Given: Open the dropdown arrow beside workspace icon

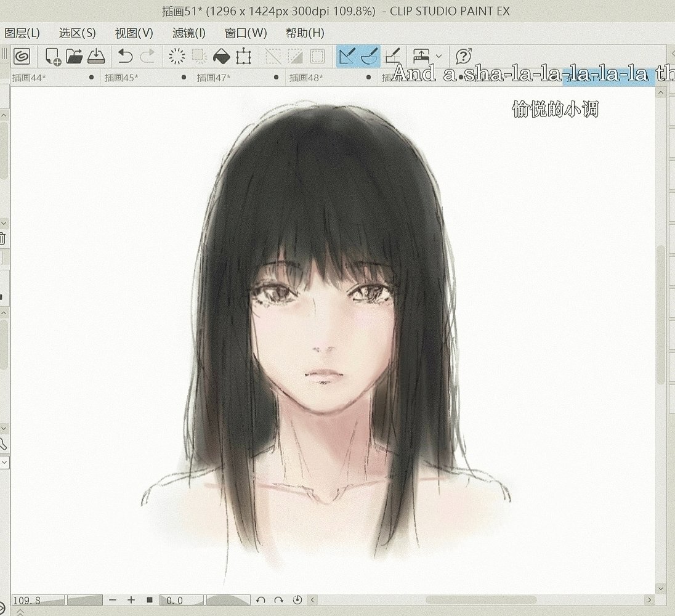Looking at the screenshot, I should point(439,57).
